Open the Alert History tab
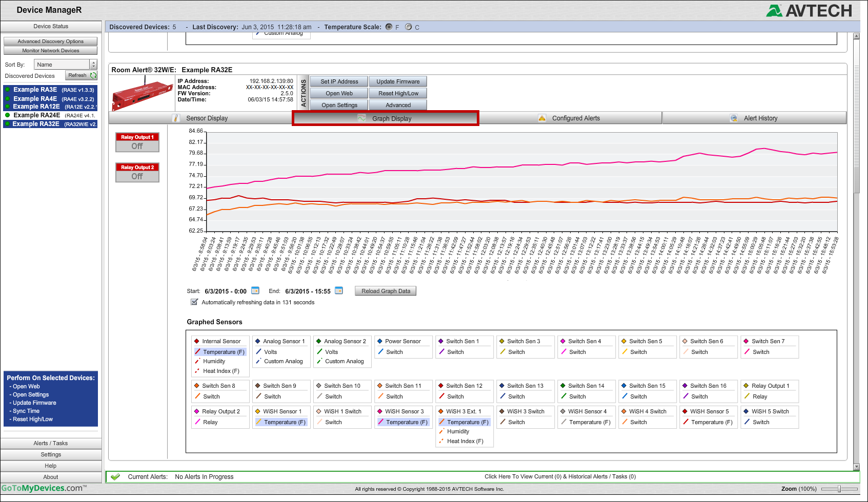Viewport: 868px width, 502px height. [754, 118]
